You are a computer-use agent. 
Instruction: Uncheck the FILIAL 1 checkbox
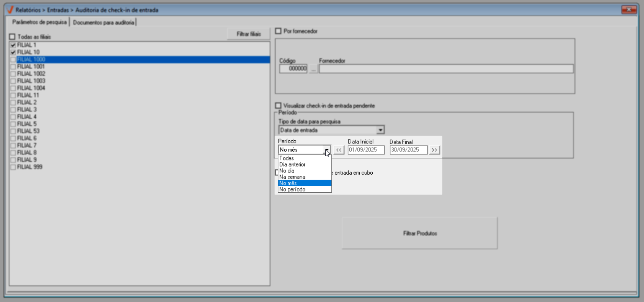click(x=13, y=45)
